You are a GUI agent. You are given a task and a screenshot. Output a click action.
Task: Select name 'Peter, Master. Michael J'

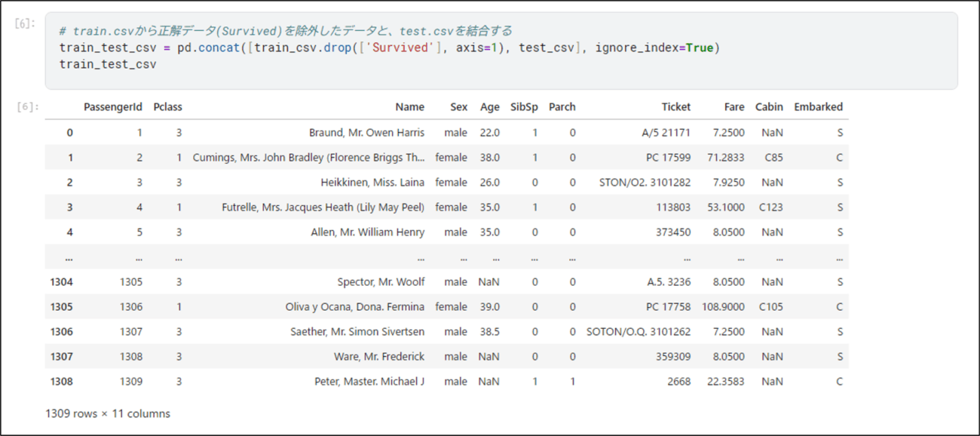click(x=369, y=382)
